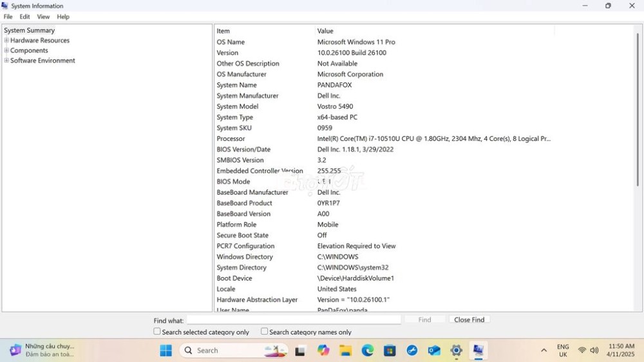644x362 pixels.
Task: Select value x64-based PC
Action: 337,117
